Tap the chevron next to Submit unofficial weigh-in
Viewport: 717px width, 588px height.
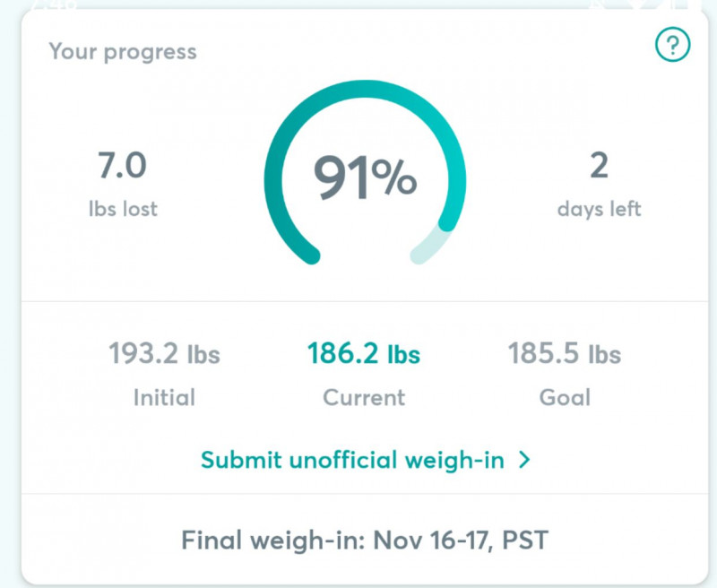tap(524, 460)
